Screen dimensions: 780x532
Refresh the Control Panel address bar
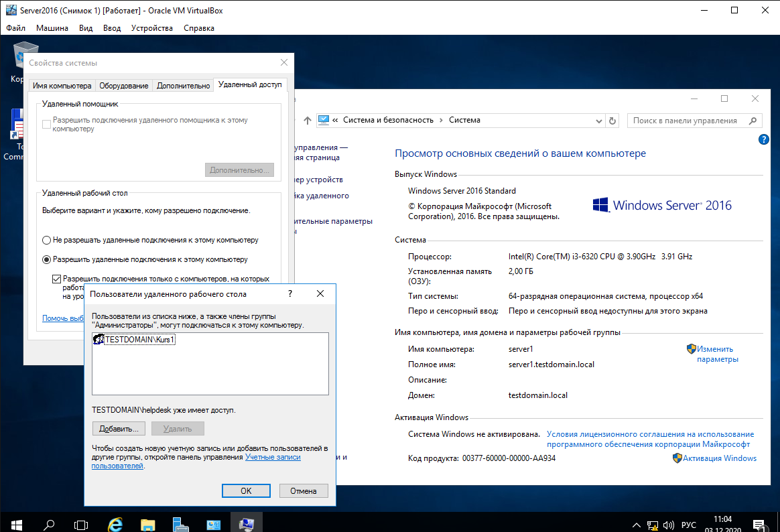click(x=612, y=121)
